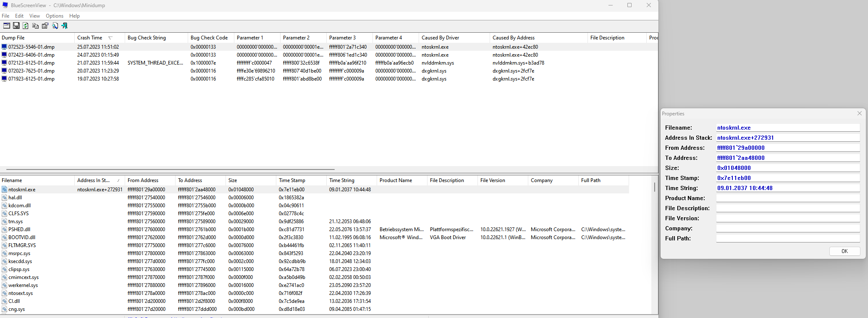Click OK in the Properties dialog
The height and width of the screenshot is (318, 868).
click(x=844, y=251)
